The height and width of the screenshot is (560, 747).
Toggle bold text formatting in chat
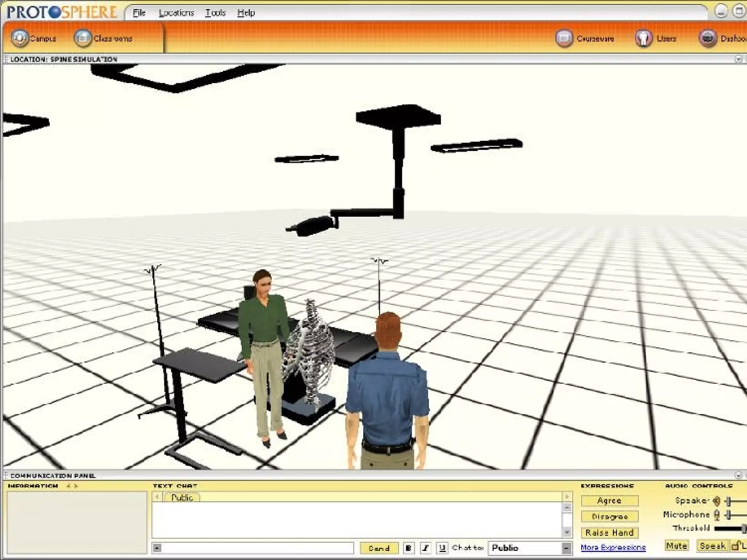point(409,548)
